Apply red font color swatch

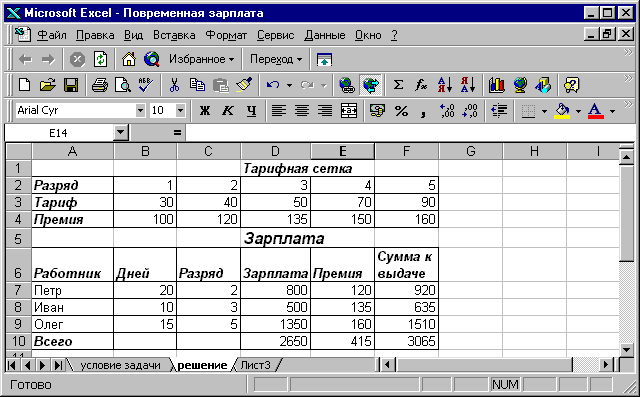click(x=596, y=111)
